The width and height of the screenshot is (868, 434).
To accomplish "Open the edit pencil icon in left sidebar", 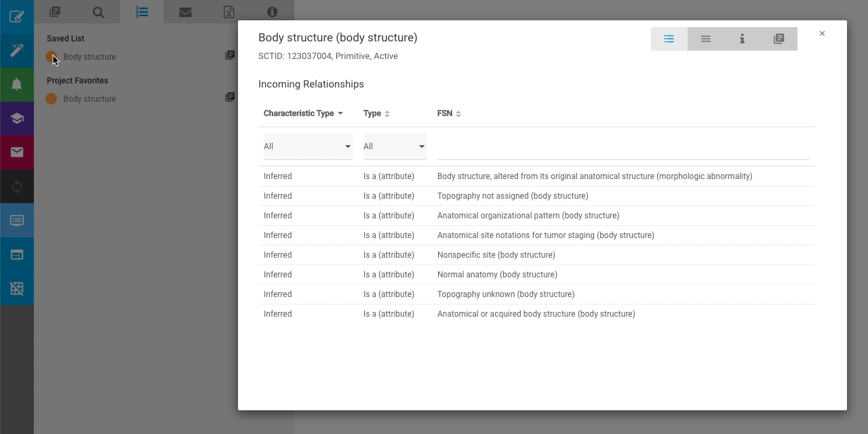I will 17,17.
